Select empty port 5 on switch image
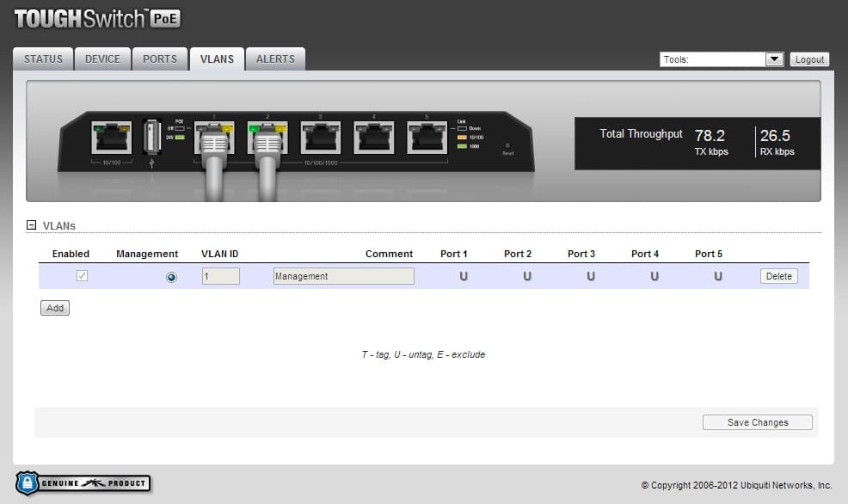 tap(427, 138)
